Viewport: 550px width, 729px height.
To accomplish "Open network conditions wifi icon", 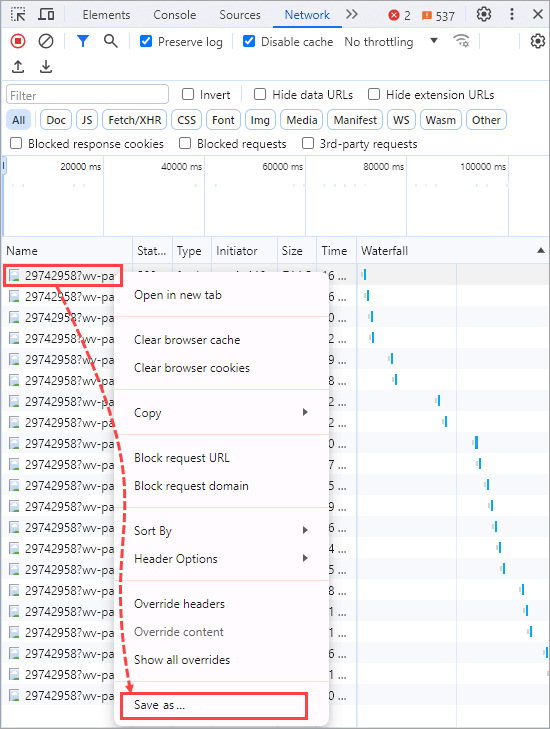I will click(x=461, y=41).
